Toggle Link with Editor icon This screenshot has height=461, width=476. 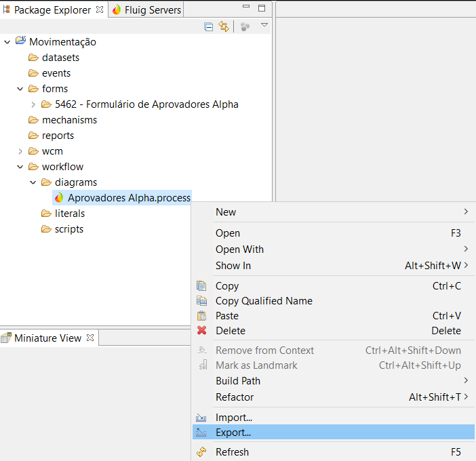[224, 26]
